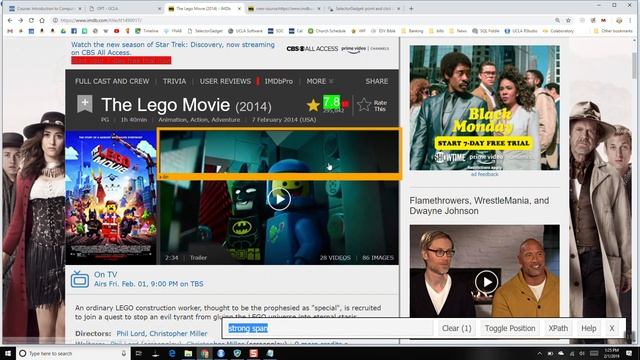
Task: Open the 86 IMAGES link
Action: (x=378, y=258)
